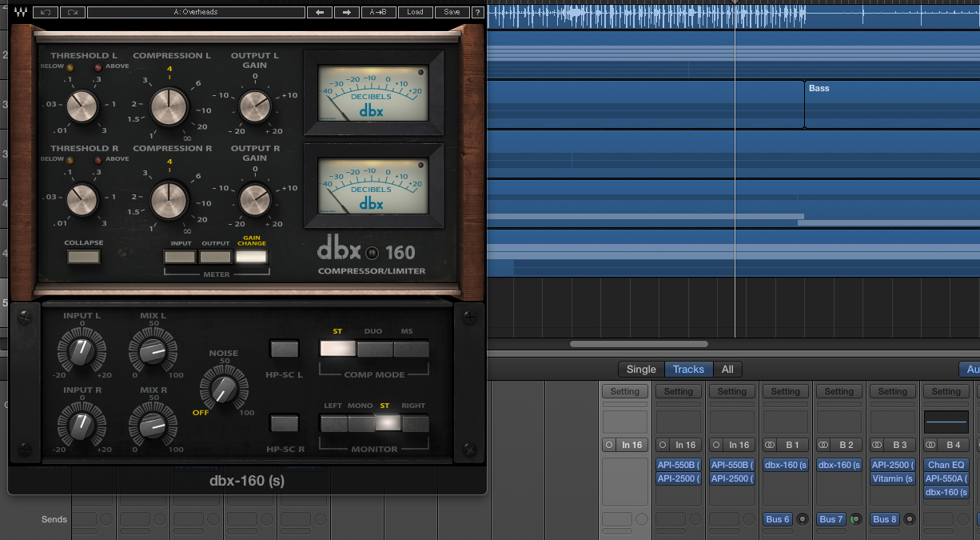The image size is (980, 540).
Task: Open the plugin help question mark
Action: click(x=477, y=12)
